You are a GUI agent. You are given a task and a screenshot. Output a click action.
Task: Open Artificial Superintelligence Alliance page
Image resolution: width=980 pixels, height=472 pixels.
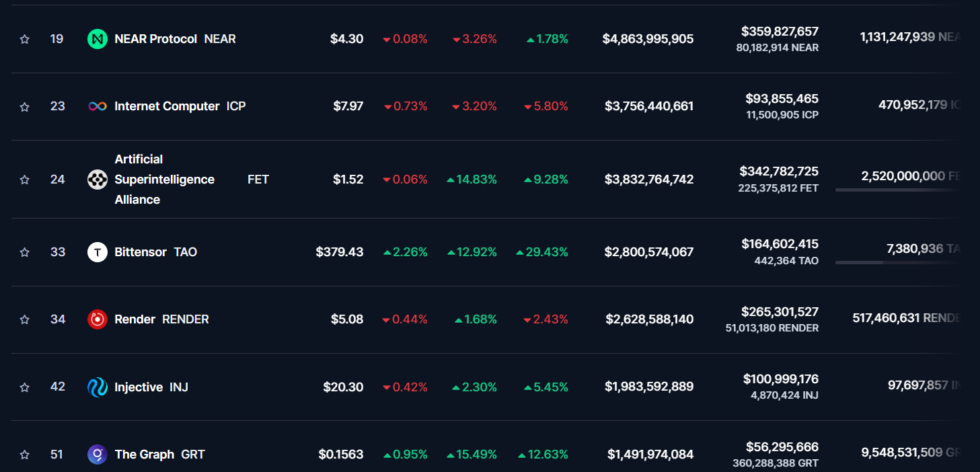point(165,180)
